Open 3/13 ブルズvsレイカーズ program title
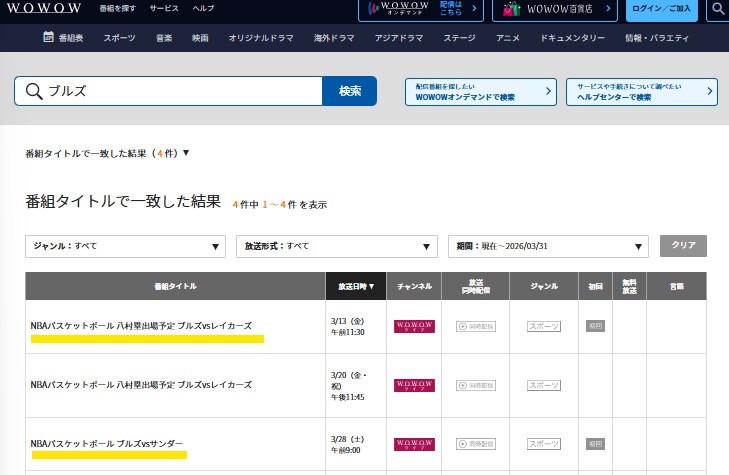Image resolution: width=729 pixels, height=475 pixels. tap(141, 326)
